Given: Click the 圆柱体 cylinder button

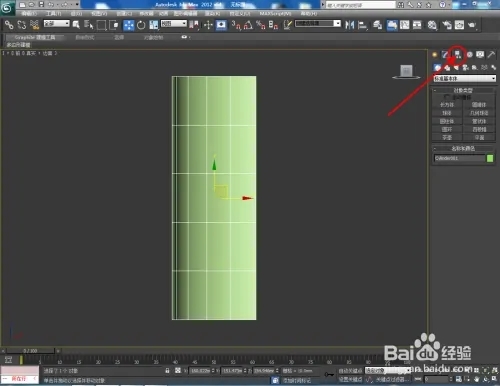Looking at the screenshot, I should tap(447, 121).
